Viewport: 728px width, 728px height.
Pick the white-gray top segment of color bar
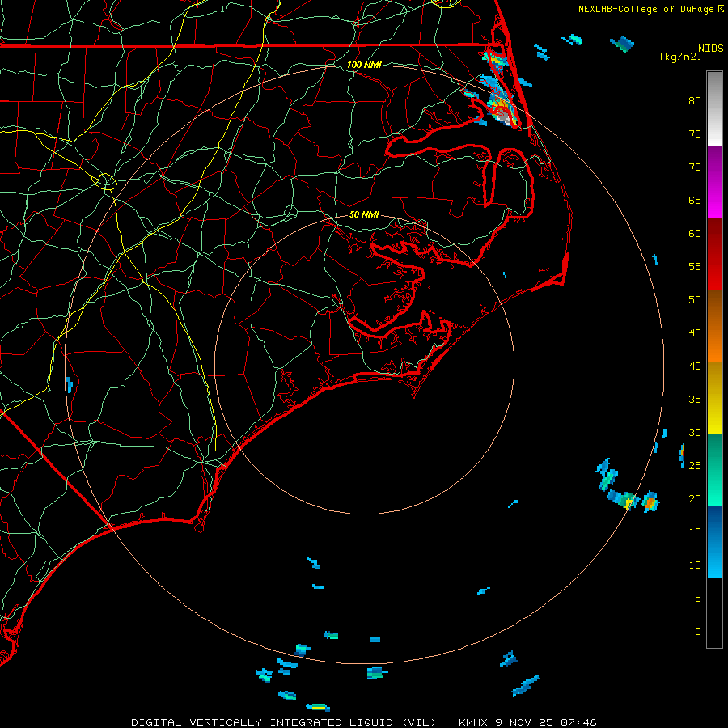coord(714,108)
